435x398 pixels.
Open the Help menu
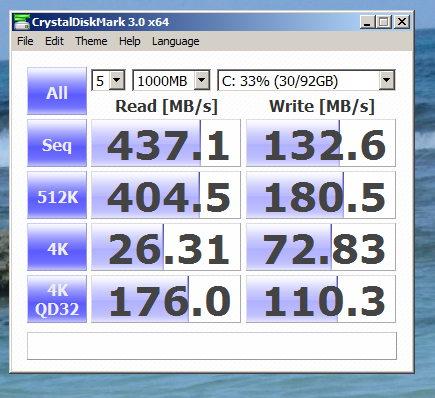[x=129, y=41]
